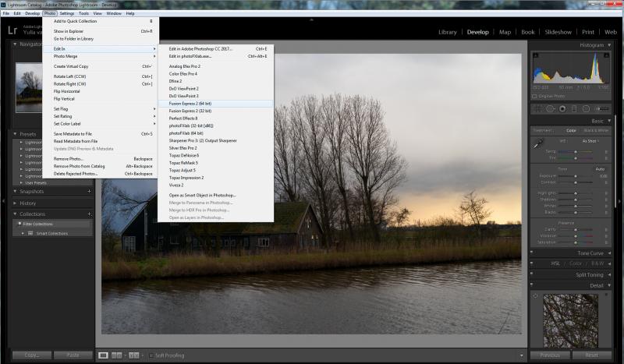Toggle the Detail panel on/off switch
624x364 pixels.
[x=532, y=284]
